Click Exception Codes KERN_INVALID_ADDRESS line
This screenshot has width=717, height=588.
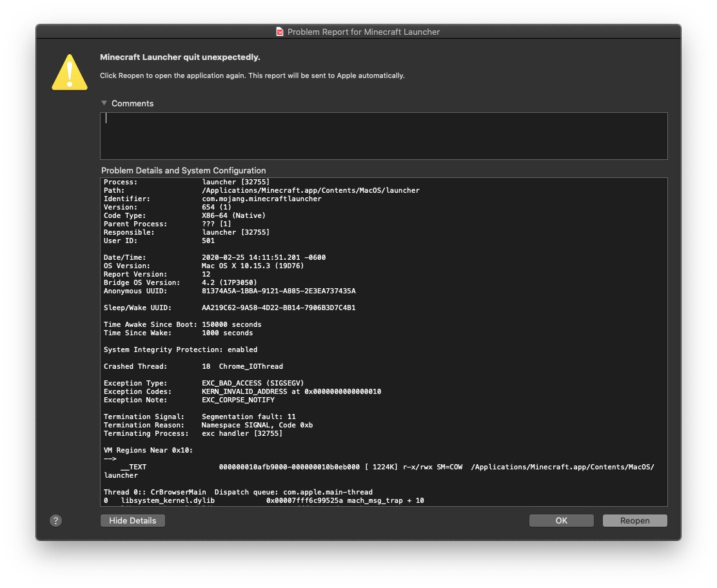click(242, 391)
